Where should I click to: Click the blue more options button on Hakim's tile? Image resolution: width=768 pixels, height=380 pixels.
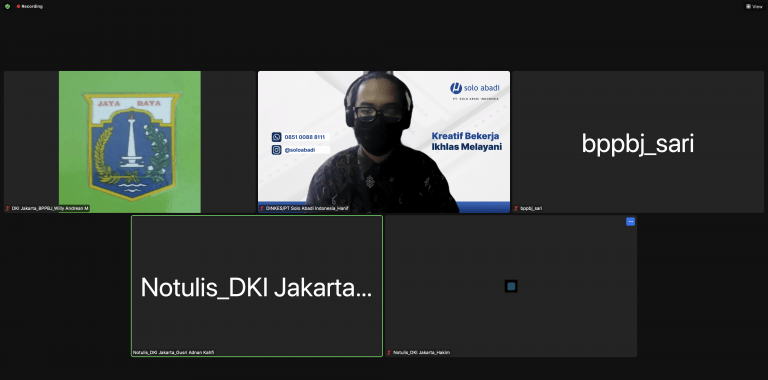click(630, 221)
